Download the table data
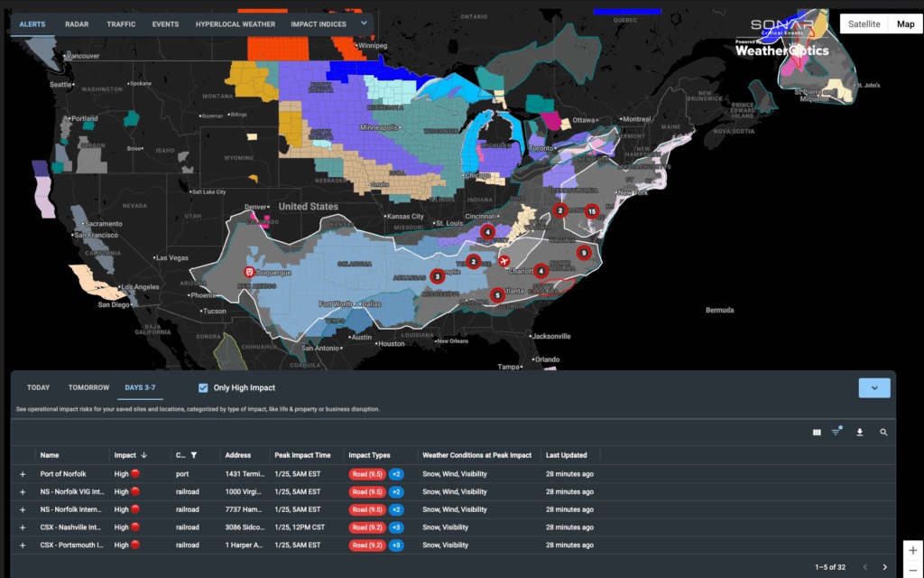This screenshot has height=578, width=924. coord(860,433)
